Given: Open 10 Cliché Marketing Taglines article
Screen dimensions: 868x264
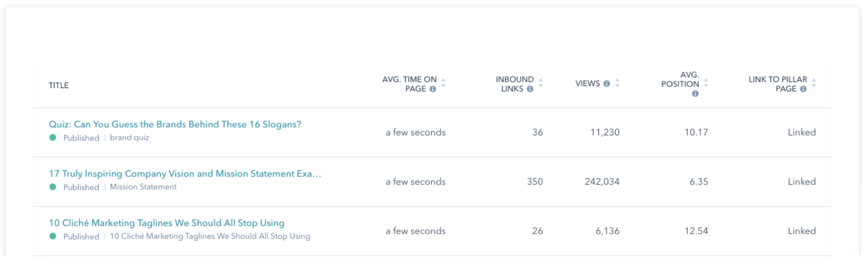Looking at the screenshot, I should click(166, 223).
